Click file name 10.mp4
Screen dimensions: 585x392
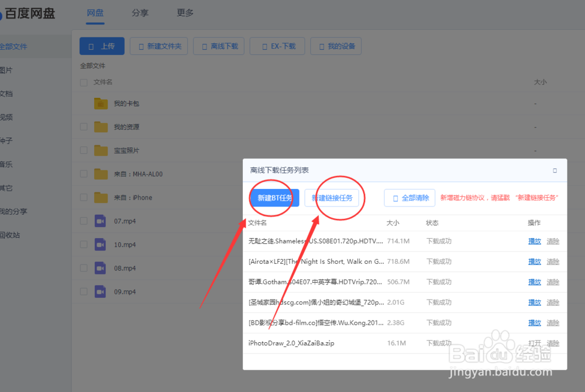coord(125,245)
